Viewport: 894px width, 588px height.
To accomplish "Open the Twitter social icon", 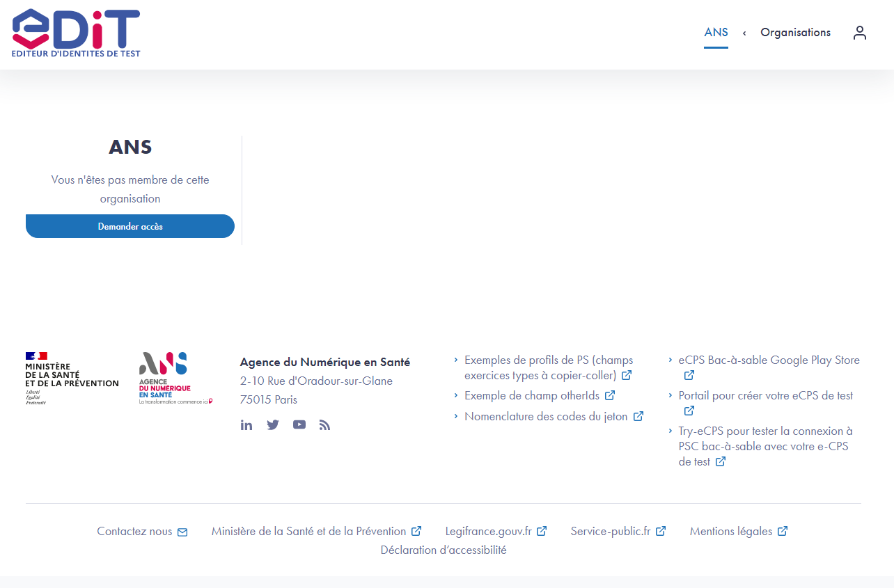I will click(273, 425).
